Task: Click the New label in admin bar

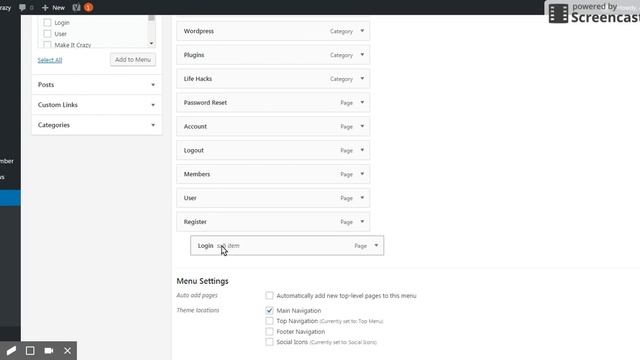Action: [x=58, y=7]
